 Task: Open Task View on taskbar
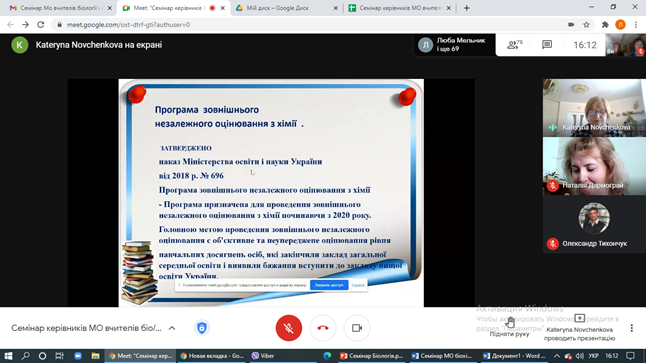(59, 356)
